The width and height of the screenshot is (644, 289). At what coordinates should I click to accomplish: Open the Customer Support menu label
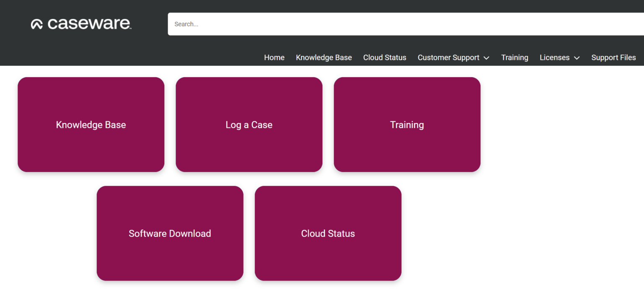[x=448, y=57]
